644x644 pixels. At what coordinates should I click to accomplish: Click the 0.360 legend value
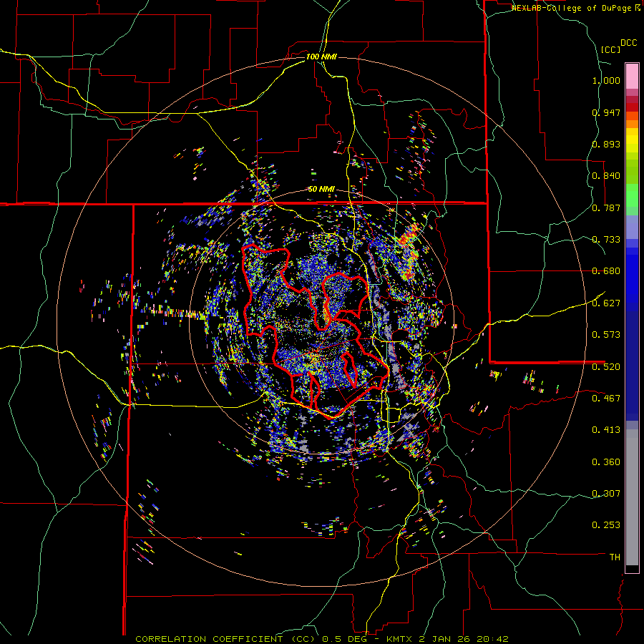(606, 462)
